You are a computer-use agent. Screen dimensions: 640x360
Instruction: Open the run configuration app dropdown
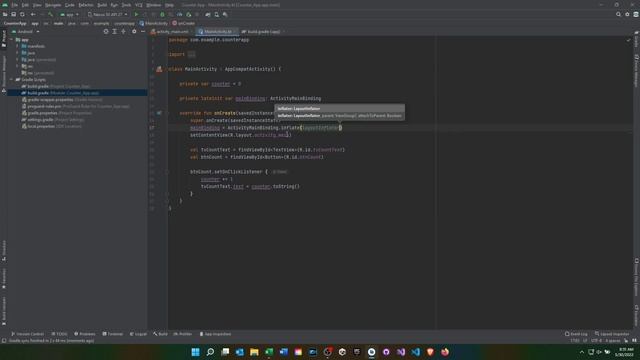69,14
